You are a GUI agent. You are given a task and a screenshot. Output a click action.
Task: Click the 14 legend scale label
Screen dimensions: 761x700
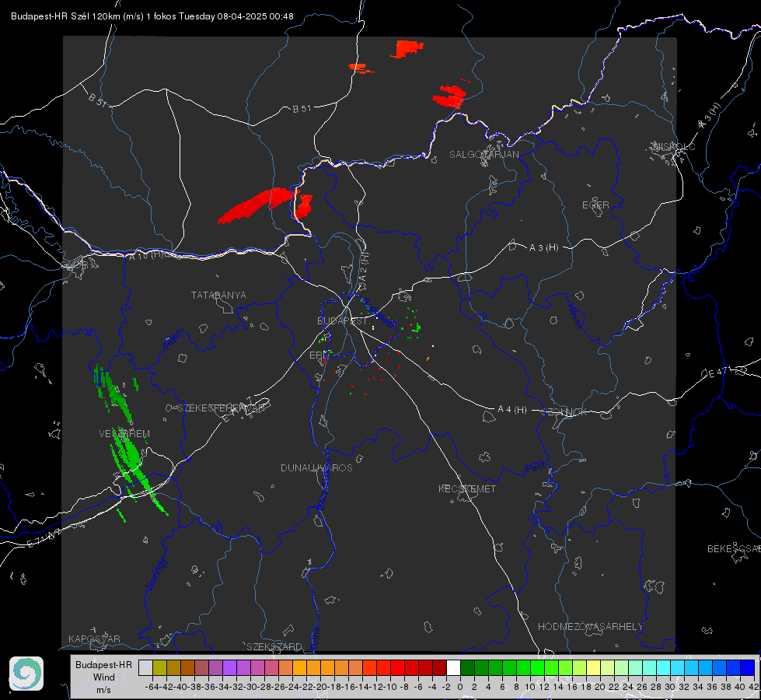tap(558, 687)
